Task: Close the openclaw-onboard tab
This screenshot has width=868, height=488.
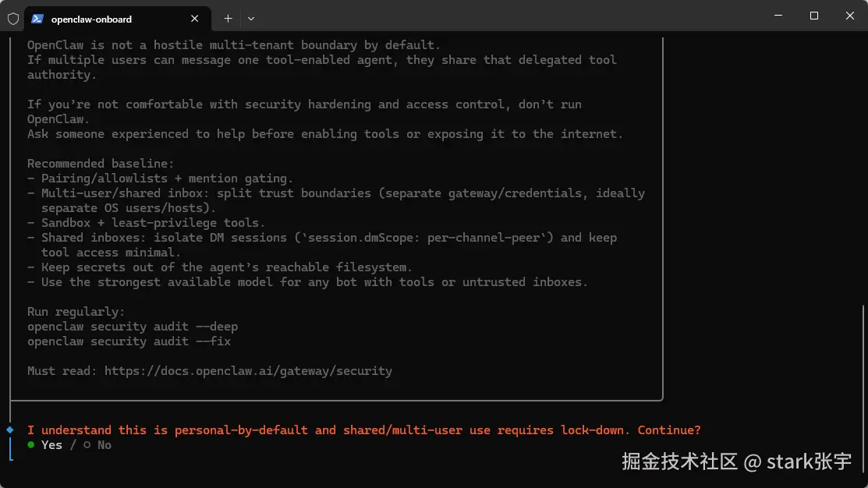Action: (195, 19)
